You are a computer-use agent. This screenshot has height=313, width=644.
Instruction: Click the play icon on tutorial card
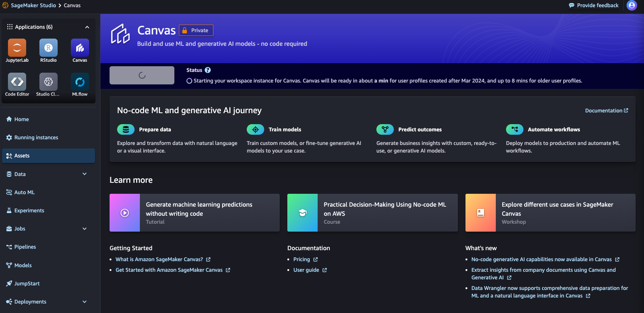[125, 213]
